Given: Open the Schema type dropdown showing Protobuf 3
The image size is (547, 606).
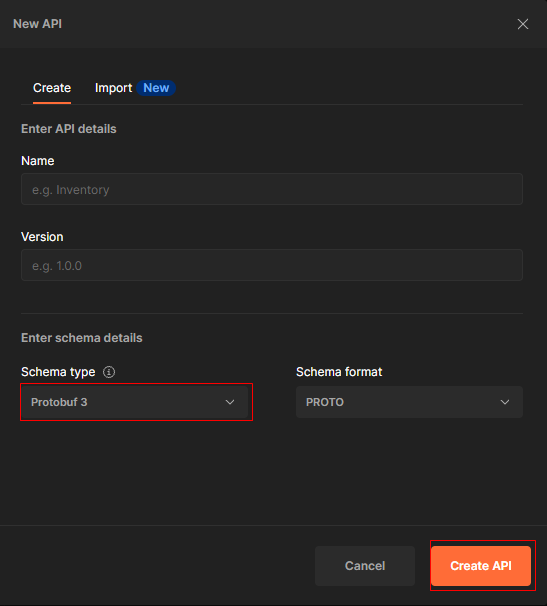Looking at the screenshot, I should (135, 402).
